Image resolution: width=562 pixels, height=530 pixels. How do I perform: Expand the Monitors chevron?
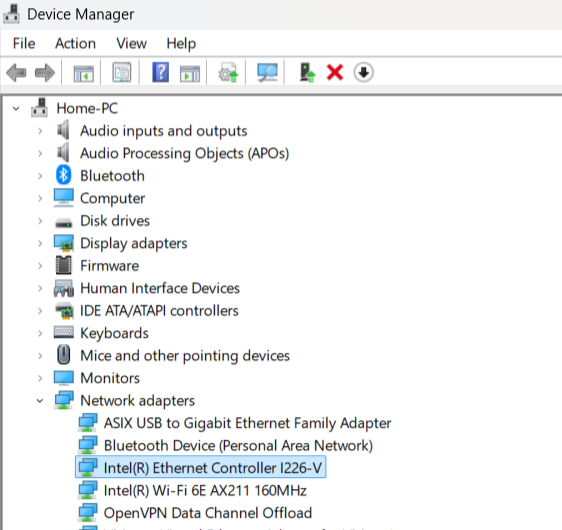[40, 378]
